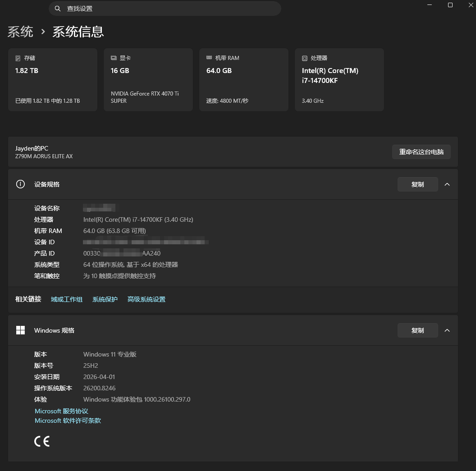This screenshot has width=476, height=471.
Task: Focus the 查找设置 search field
Action: click(165, 9)
